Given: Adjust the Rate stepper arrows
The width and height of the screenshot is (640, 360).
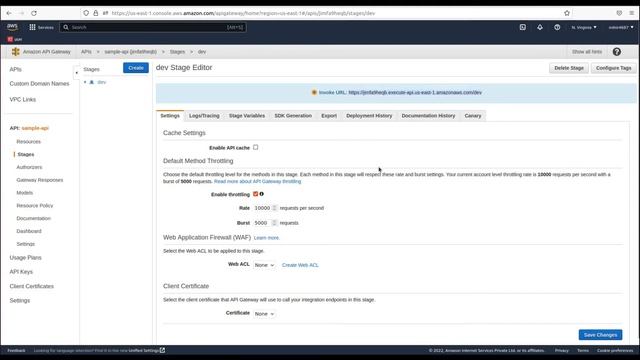Looking at the screenshot, I should pyautogui.click(x=275, y=208).
